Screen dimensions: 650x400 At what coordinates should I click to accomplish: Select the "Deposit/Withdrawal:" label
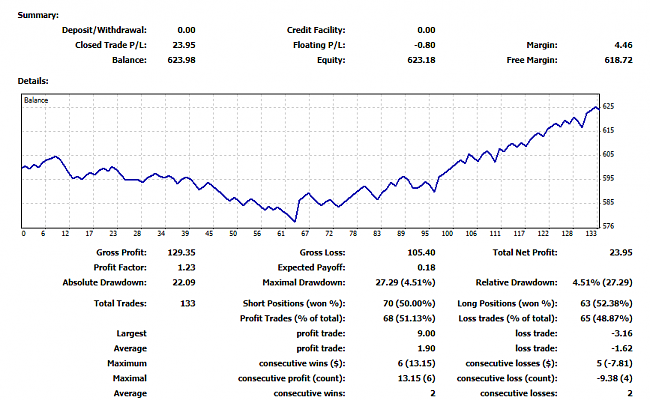[x=104, y=30]
